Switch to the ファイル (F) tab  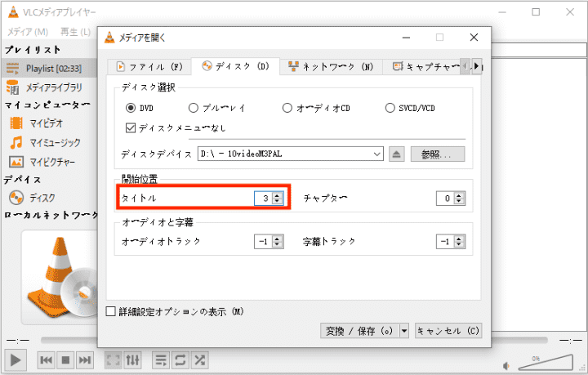[x=149, y=67]
